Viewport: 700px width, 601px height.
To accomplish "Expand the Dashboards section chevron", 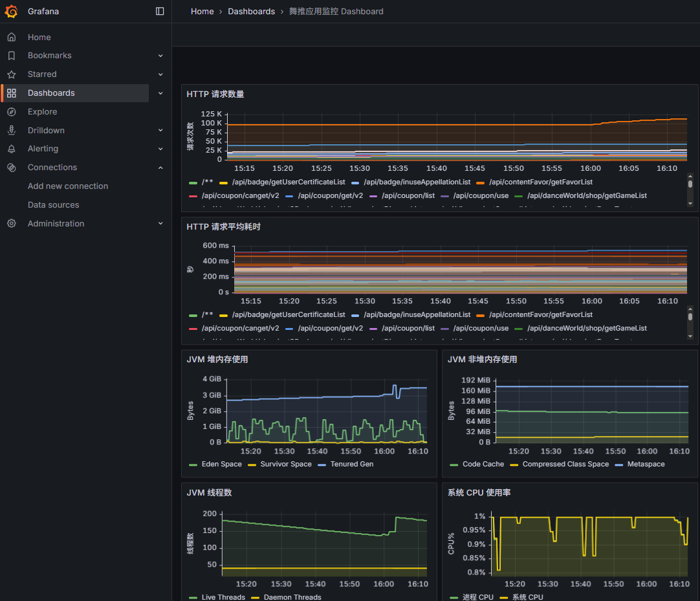I will point(160,93).
